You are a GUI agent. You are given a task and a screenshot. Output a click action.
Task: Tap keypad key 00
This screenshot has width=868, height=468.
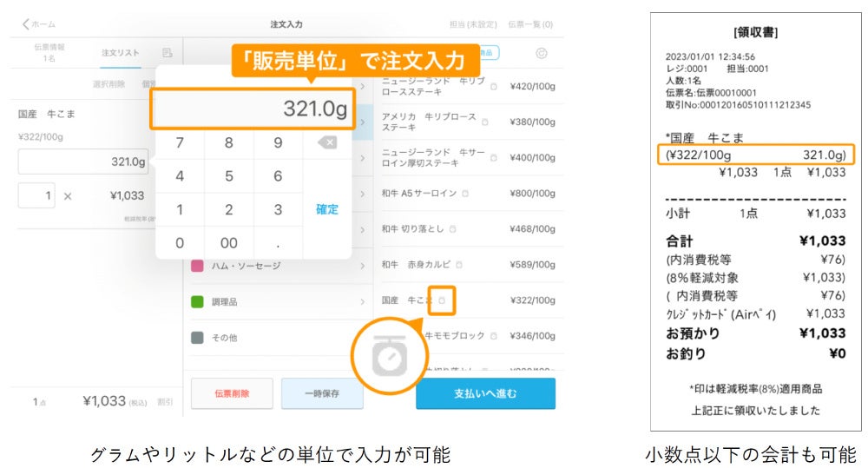[x=228, y=242]
